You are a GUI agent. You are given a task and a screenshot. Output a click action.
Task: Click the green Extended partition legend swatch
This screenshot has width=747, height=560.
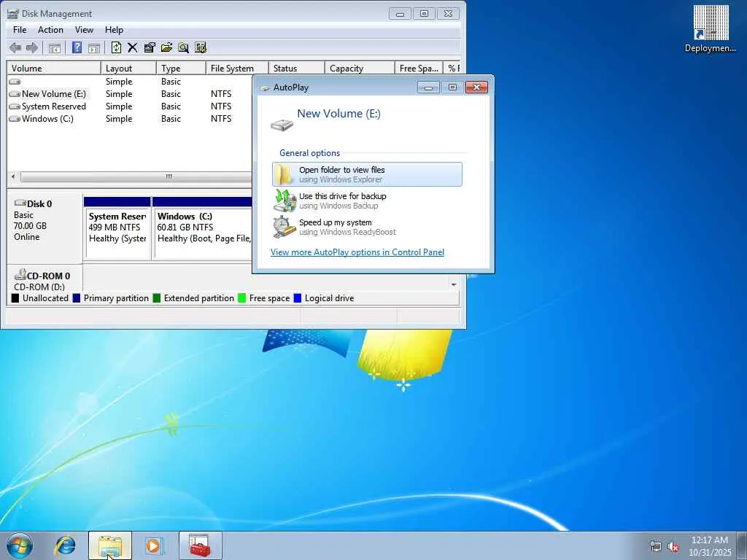pos(156,298)
